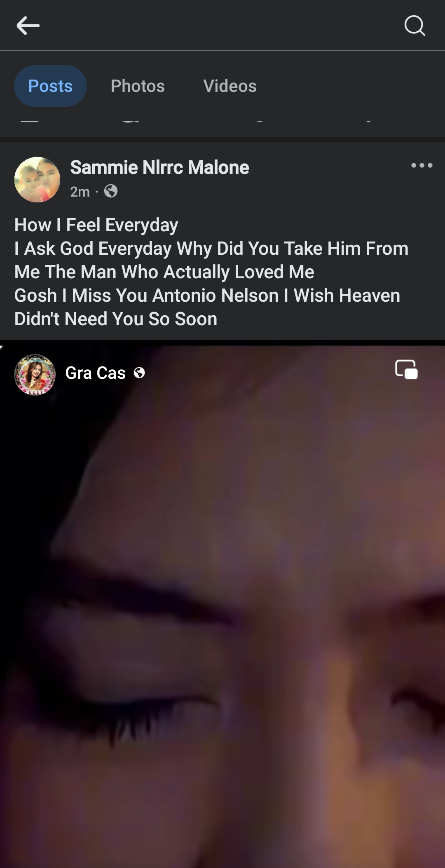445x868 pixels.
Task: Switch to the Photos tab
Action: pyautogui.click(x=138, y=86)
